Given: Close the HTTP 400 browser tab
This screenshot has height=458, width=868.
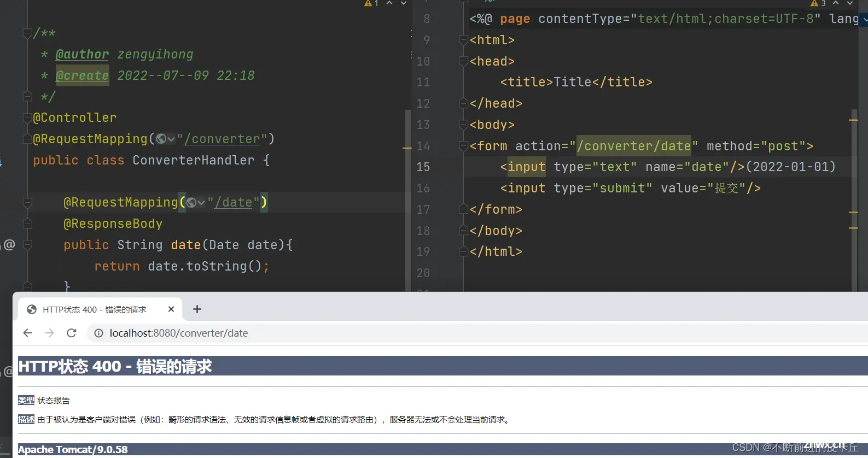Looking at the screenshot, I should point(171,309).
